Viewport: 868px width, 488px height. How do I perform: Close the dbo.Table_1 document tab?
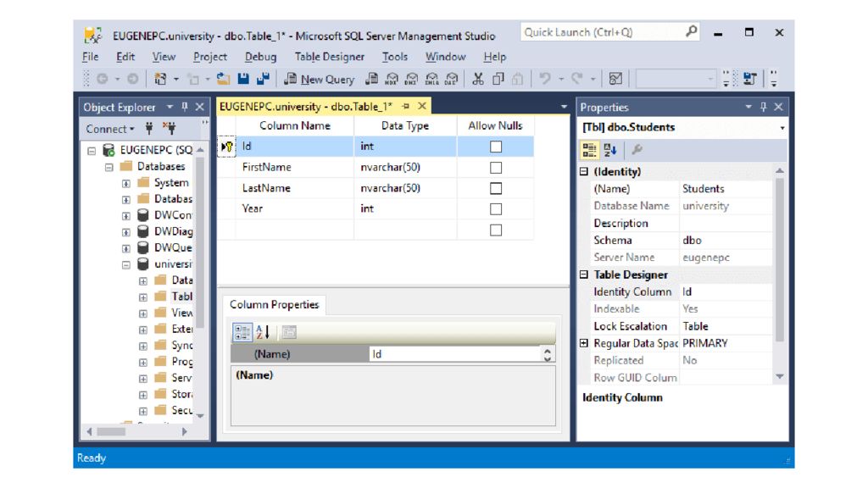[422, 106]
